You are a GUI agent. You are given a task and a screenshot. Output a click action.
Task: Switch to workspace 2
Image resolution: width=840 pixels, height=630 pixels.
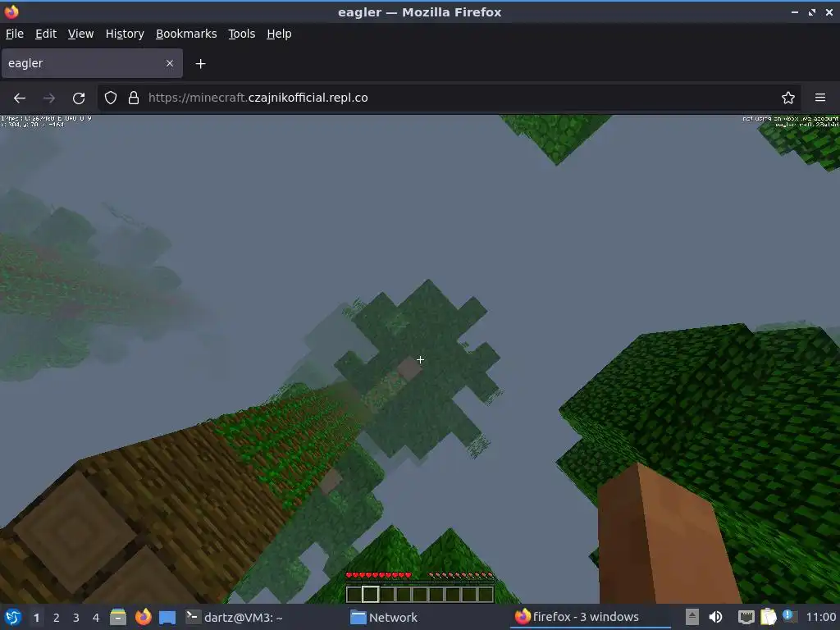(57, 618)
